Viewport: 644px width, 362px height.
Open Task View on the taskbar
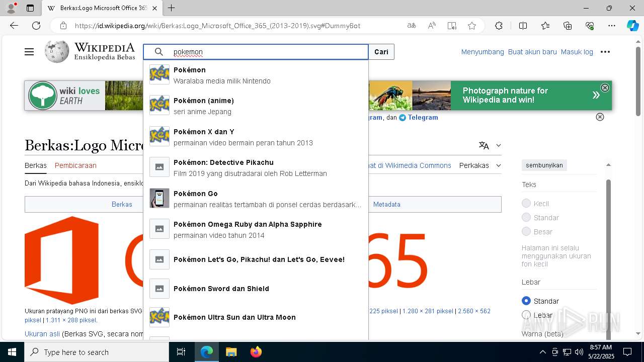click(x=181, y=352)
